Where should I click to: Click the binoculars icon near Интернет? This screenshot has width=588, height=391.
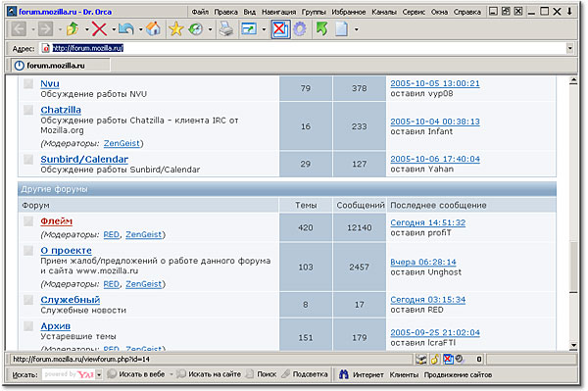[x=344, y=374]
